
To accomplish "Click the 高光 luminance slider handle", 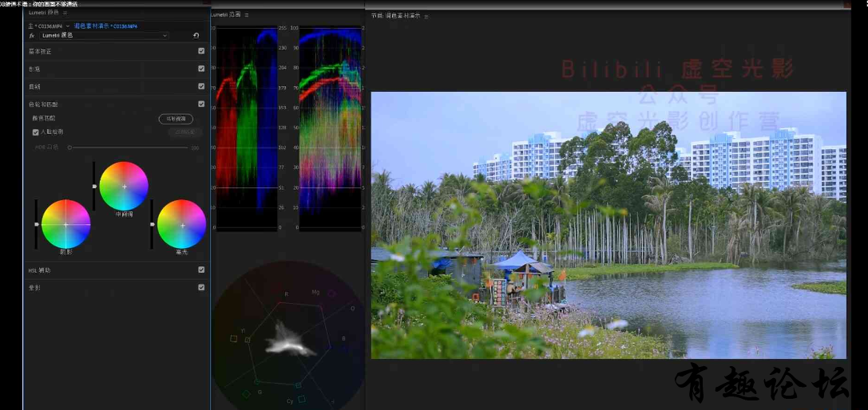I will point(153,225).
